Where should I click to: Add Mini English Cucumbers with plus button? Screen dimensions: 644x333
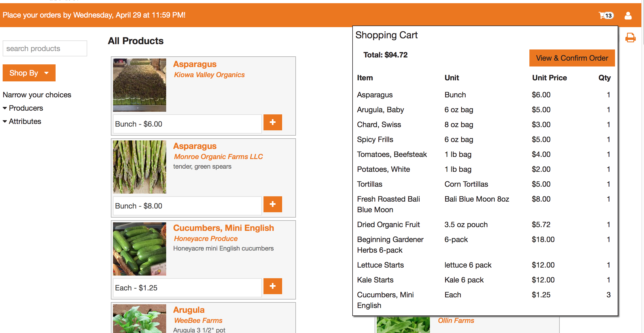(273, 286)
